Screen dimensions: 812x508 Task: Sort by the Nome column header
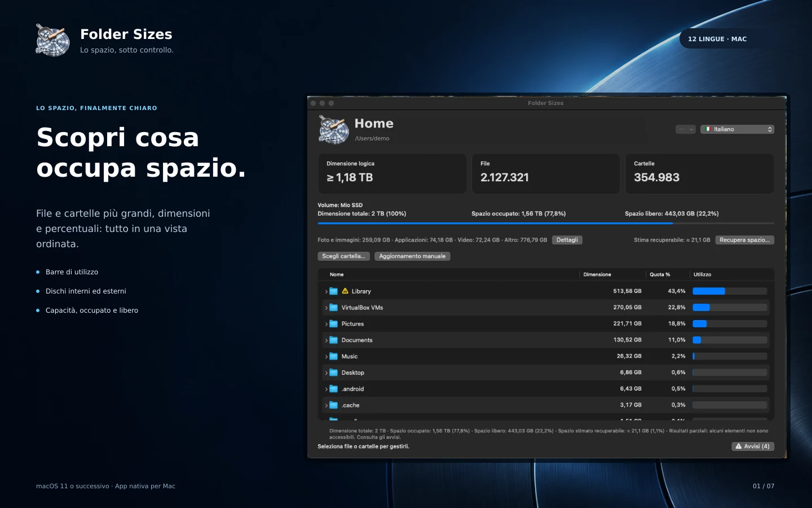pyautogui.click(x=337, y=274)
